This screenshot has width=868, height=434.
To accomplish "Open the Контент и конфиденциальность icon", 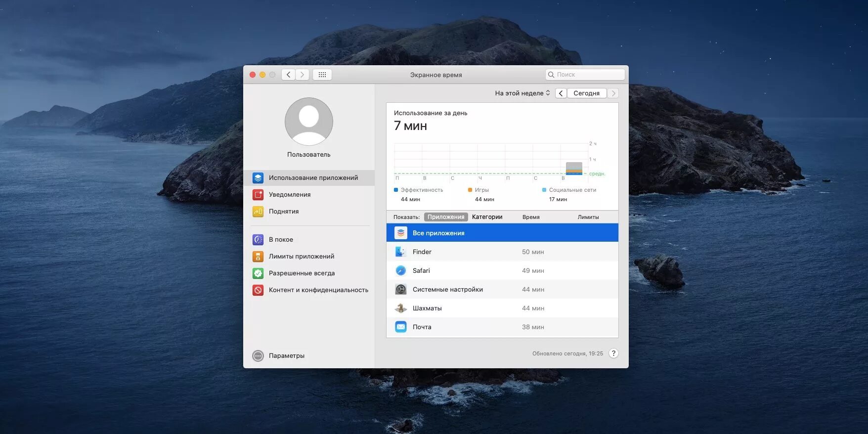I will point(258,290).
